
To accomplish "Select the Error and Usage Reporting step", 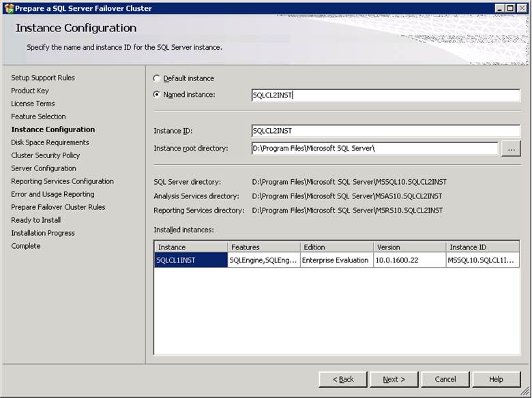I will point(53,194).
